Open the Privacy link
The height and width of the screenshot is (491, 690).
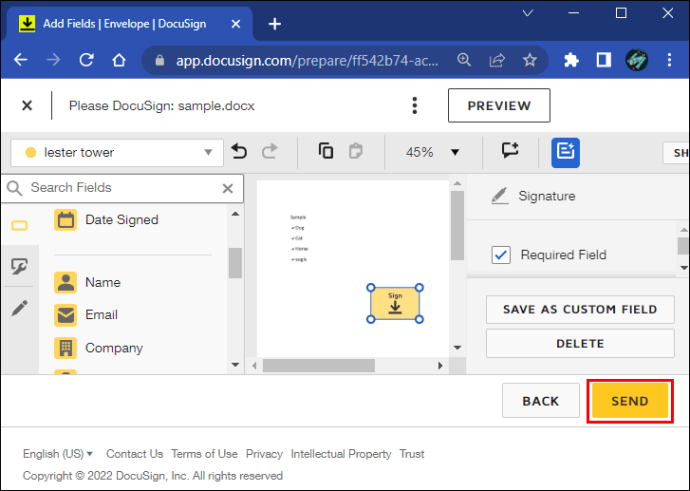pos(264,454)
